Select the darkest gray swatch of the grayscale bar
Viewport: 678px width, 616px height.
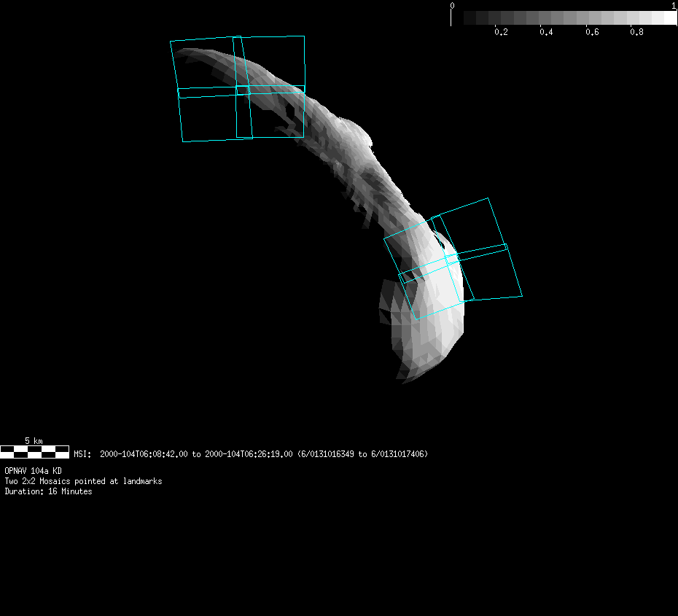tap(470, 18)
